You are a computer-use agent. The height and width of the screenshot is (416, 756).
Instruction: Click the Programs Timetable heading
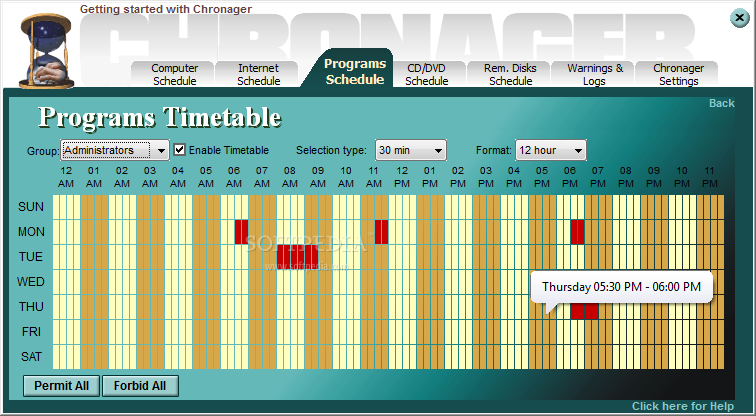(160, 118)
